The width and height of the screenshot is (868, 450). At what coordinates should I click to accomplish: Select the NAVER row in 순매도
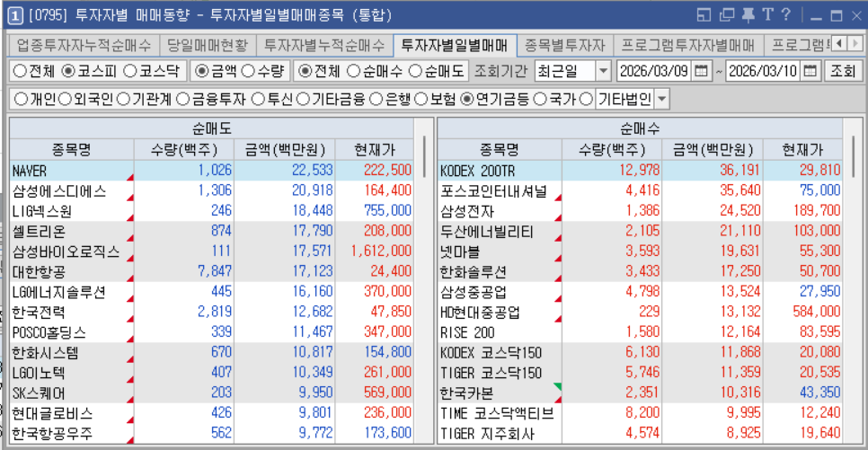[x=211, y=171]
